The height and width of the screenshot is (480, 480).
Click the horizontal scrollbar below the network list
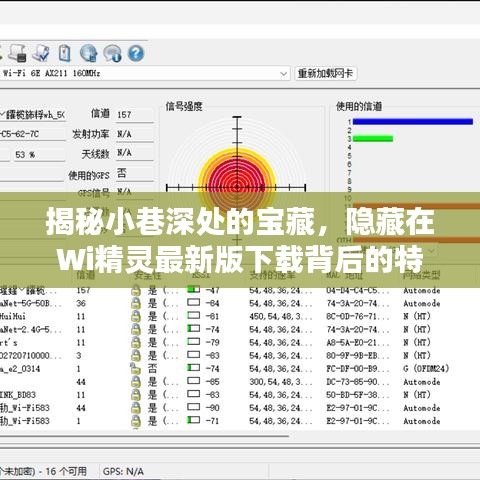point(144,436)
